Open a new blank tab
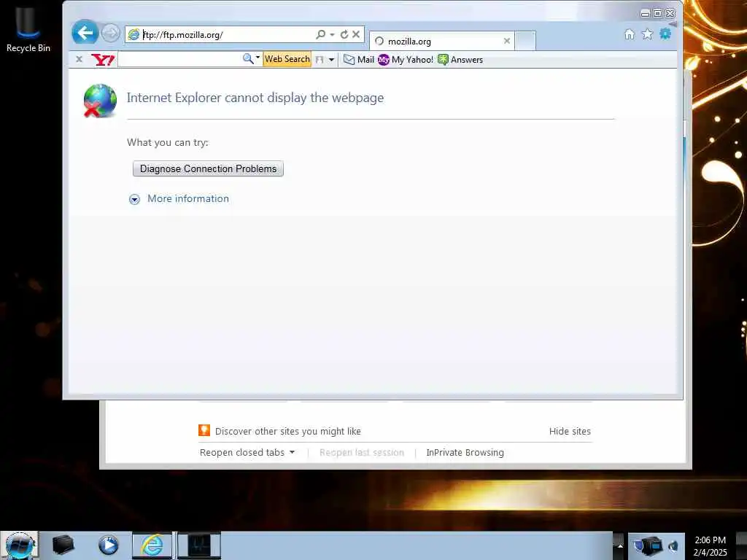Viewport: 747px width, 560px height. pyautogui.click(x=525, y=41)
